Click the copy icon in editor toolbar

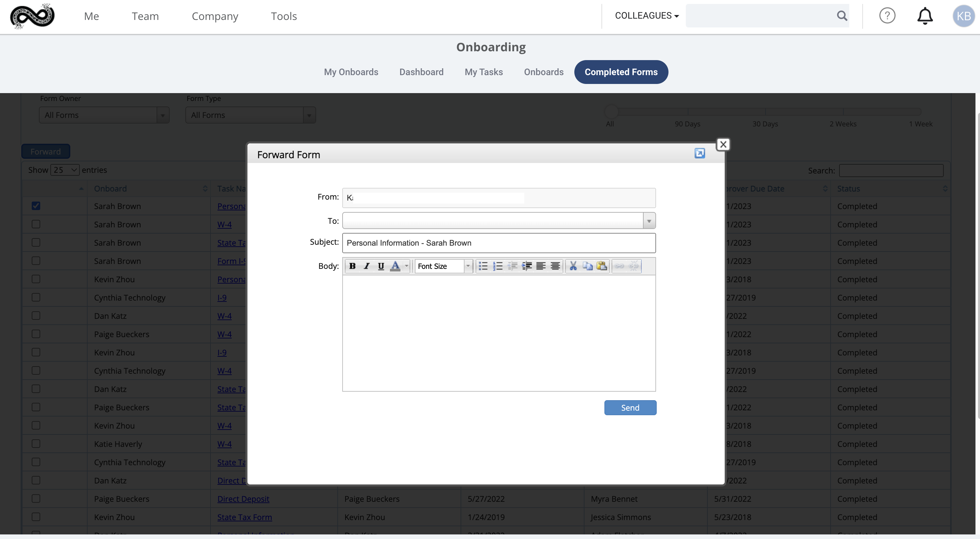[x=587, y=266]
